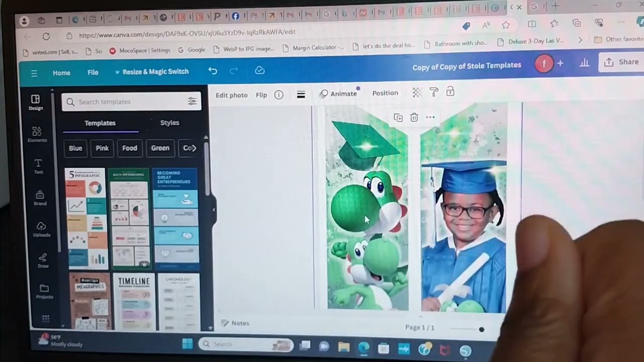Check the cloud save status icon
644x362 pixels.
(x=260, y=70)
